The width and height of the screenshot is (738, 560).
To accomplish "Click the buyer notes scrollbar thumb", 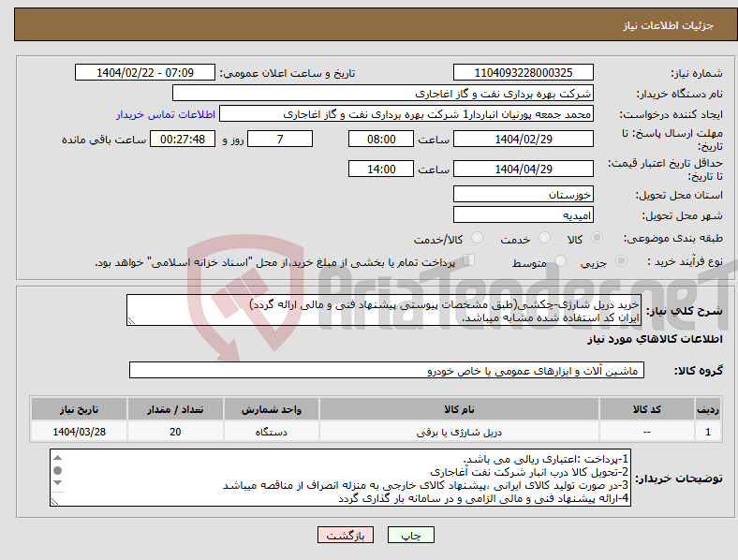I will coord(57,470).
